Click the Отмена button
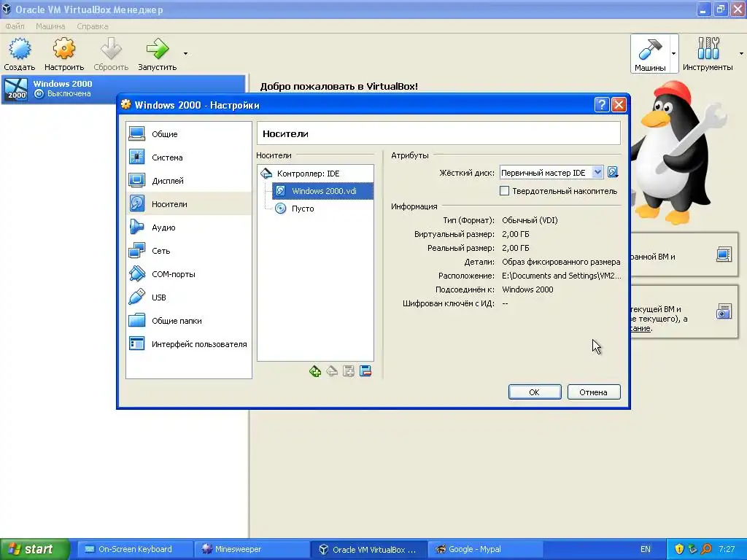This screenshot has height=560, width=747. click(594, 392)
